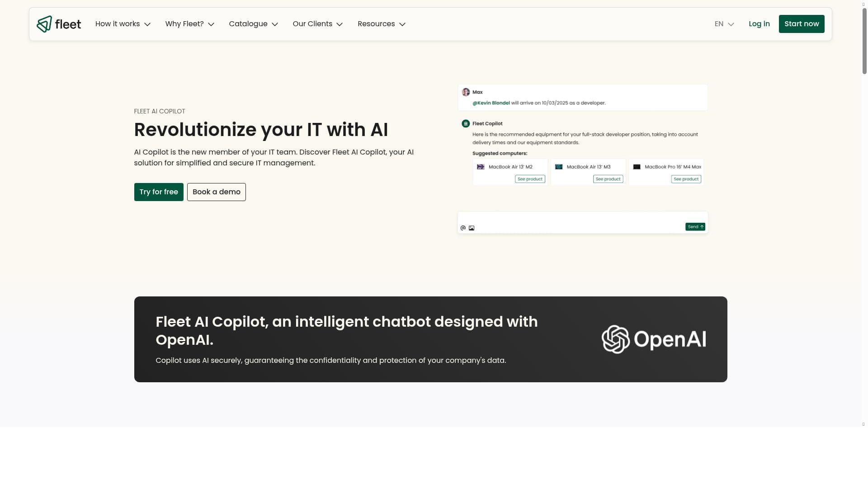Expand the Resources menu
Screen dimensions: 868x488
click(x=381, y=24)
